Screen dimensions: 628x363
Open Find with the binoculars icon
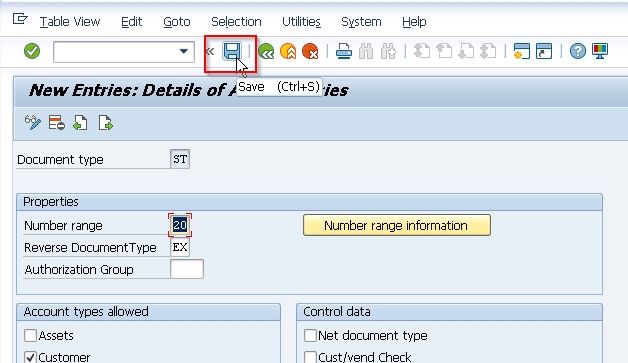click(366, 52)
